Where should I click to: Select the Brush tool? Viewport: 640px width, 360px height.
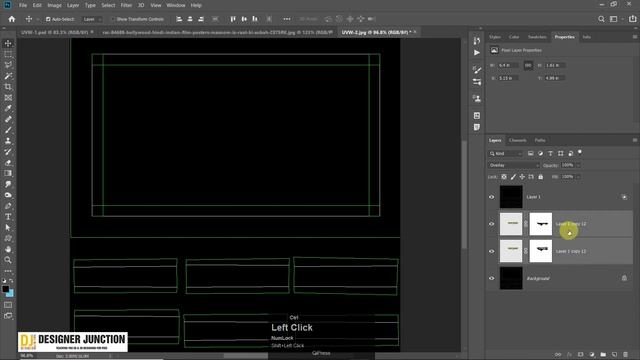click(x=8, y=130)
